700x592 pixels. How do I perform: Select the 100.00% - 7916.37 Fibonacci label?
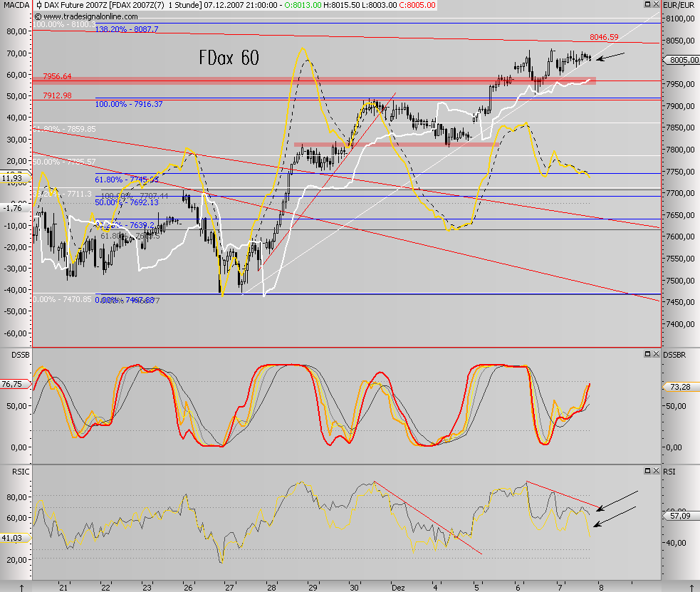pyautogui.click(x=129, y=104)
